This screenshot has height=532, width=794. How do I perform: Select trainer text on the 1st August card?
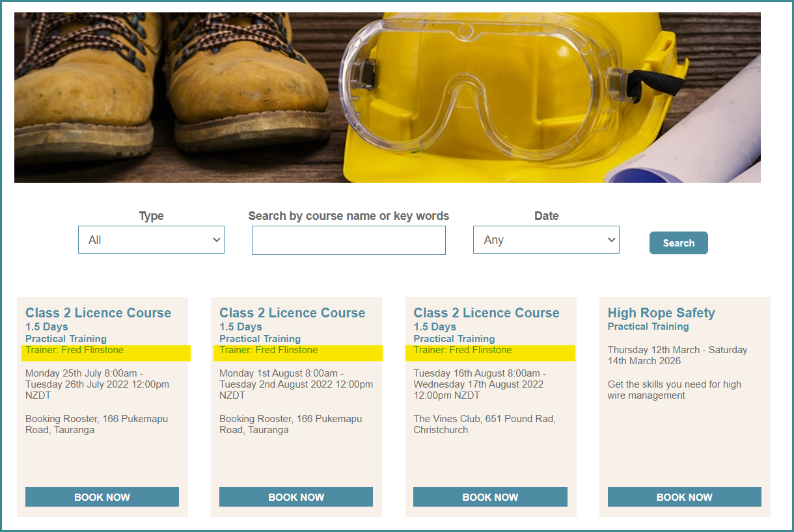(268, 350)
